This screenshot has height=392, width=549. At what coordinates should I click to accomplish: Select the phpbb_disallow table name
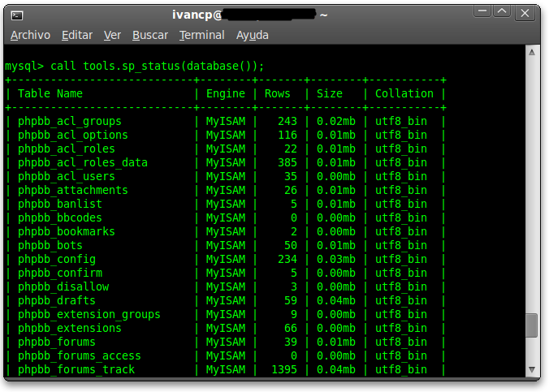63,287
